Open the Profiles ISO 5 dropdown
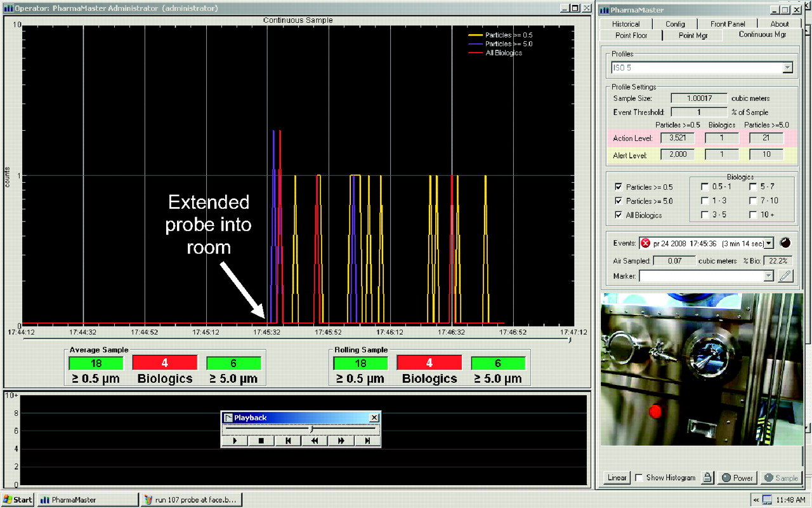The height and width of the screenshot is (508, 812). click(x=787, y=67)
